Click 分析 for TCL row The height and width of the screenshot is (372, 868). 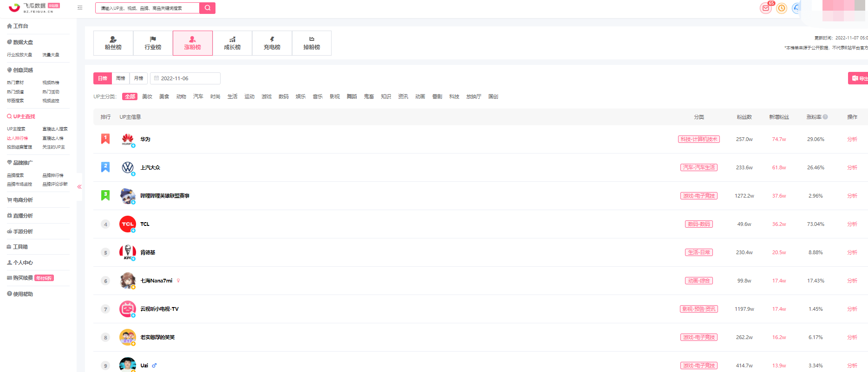852,224
